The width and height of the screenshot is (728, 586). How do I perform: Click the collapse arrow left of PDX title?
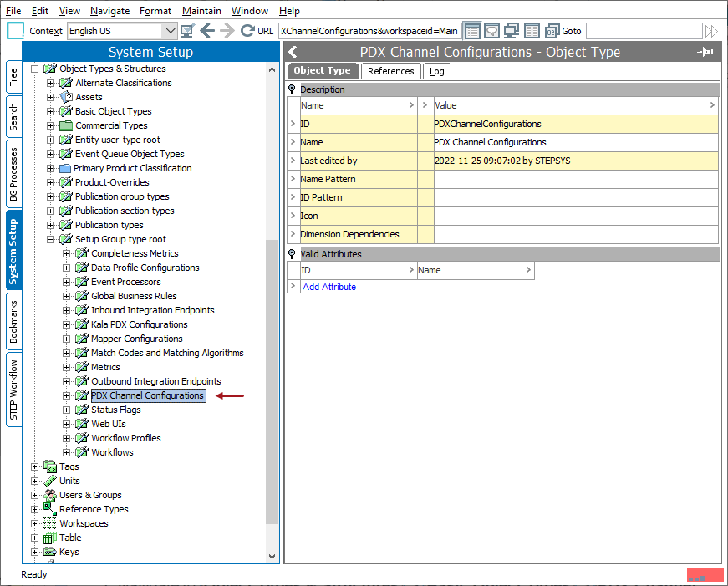[293, 52]
